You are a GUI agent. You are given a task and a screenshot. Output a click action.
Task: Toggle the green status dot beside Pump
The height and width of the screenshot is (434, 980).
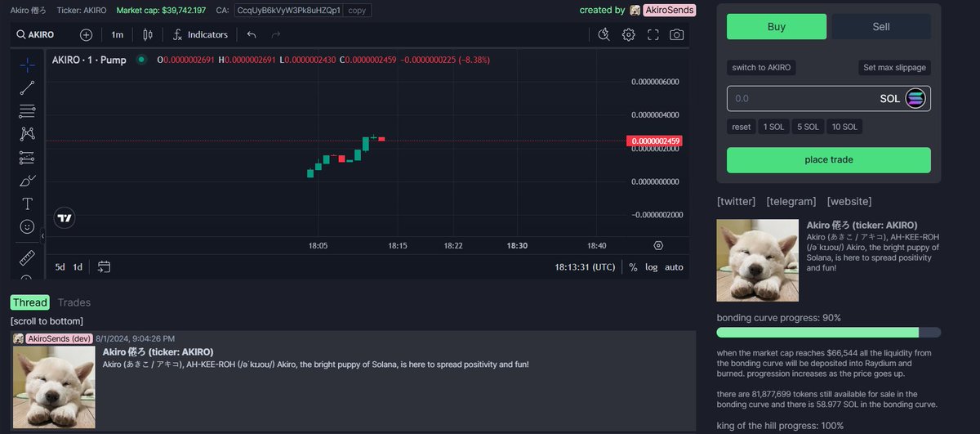click(x=141, y=60)
